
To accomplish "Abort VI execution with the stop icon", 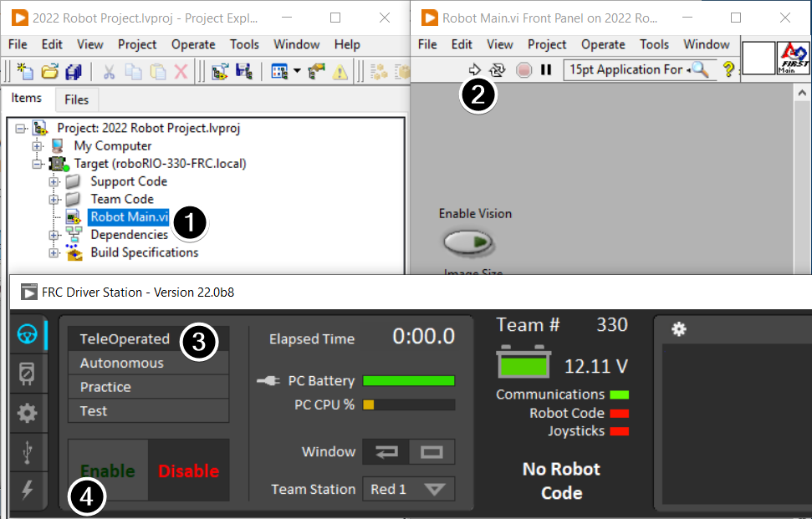I will coord(523,70).
